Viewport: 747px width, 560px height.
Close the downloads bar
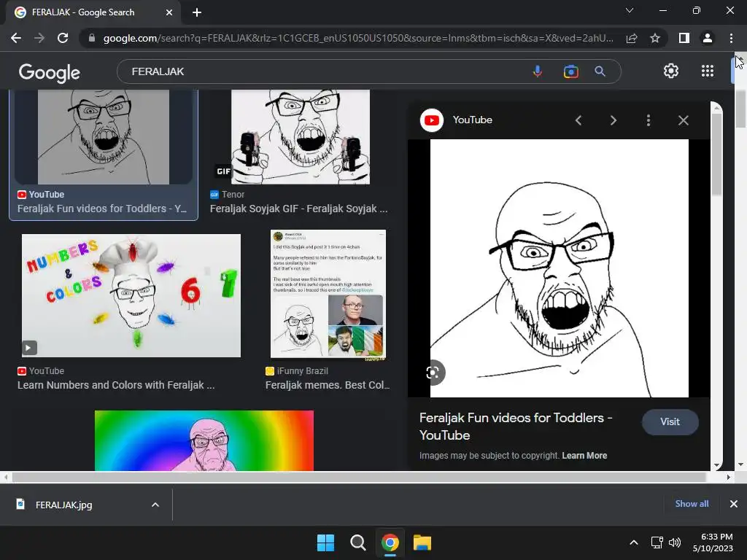734,504
